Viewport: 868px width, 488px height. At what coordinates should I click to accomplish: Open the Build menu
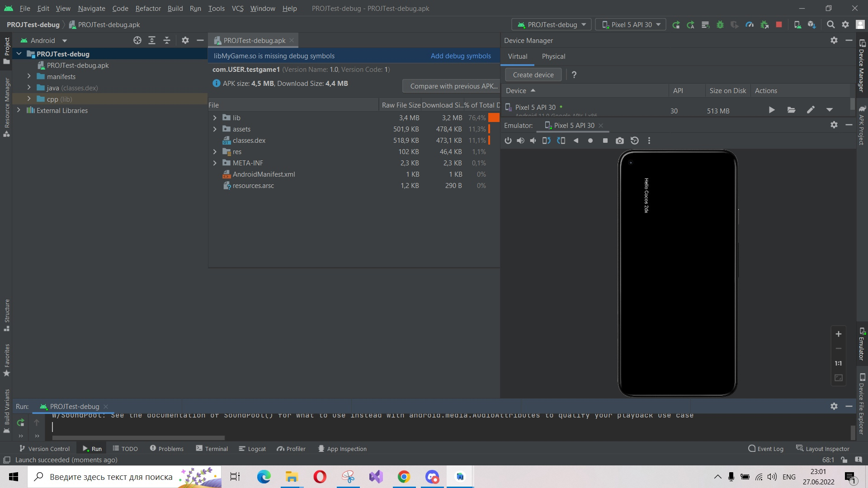175,8
